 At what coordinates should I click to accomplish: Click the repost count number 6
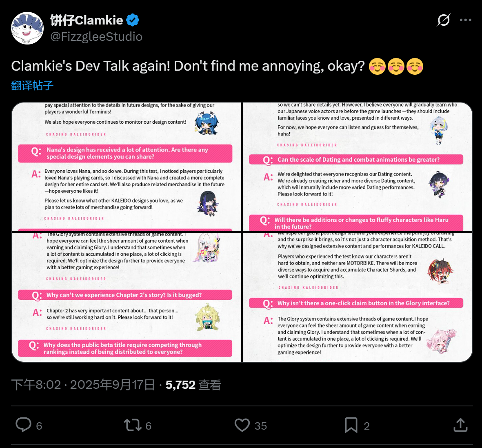click(x=149, y=426)
